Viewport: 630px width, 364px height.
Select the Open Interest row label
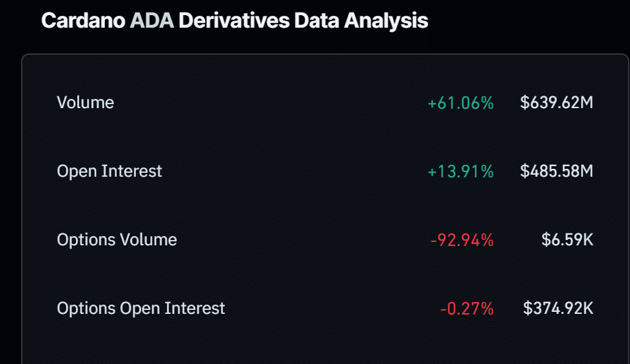click(110, 171)
